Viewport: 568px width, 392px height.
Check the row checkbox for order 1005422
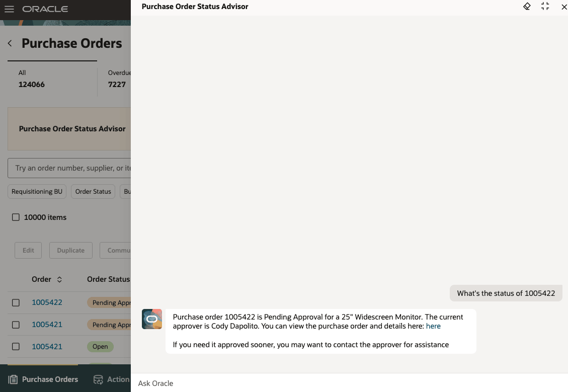click(x=16, y=302)
